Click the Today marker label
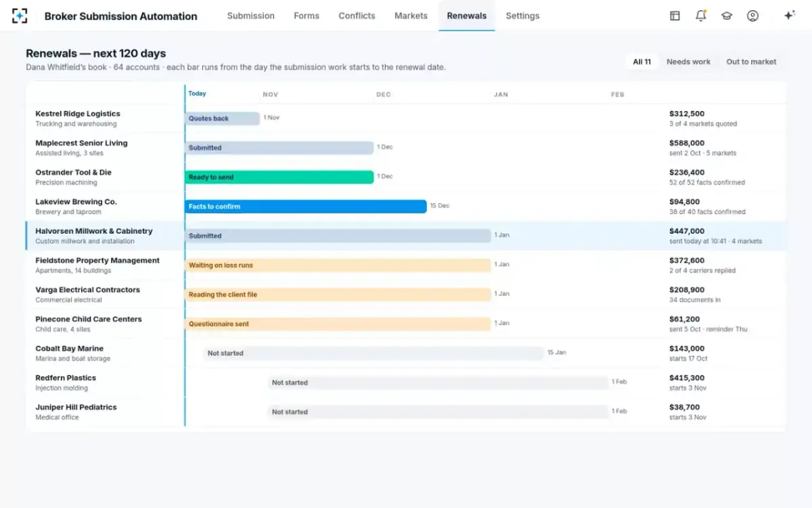This screenshot has width=812, height=508. pyautogui.click(x=198, y=93)
